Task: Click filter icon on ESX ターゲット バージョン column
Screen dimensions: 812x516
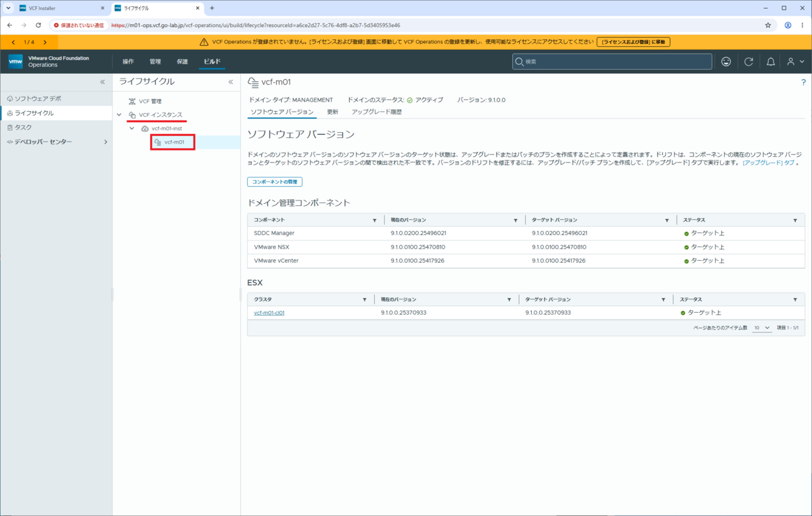Action: tap(664, 299)
